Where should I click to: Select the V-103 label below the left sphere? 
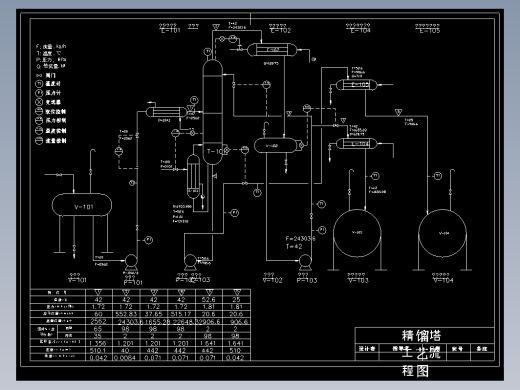pos(358,280)
